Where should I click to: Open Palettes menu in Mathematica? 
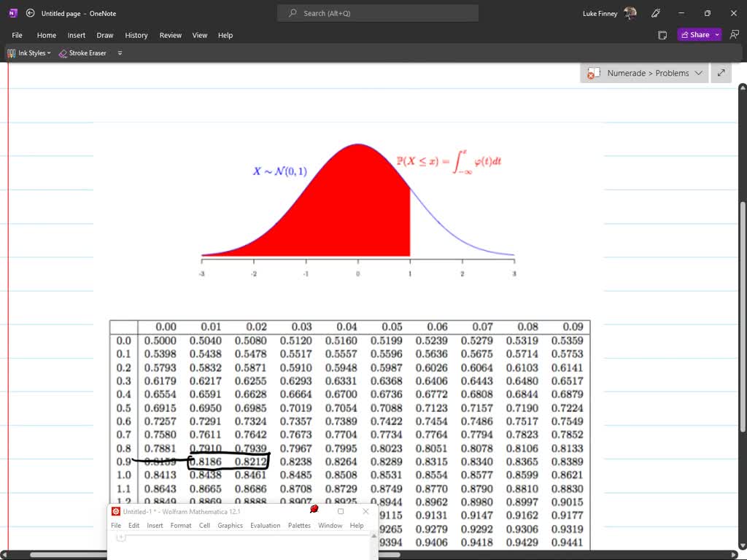(299, 525)
